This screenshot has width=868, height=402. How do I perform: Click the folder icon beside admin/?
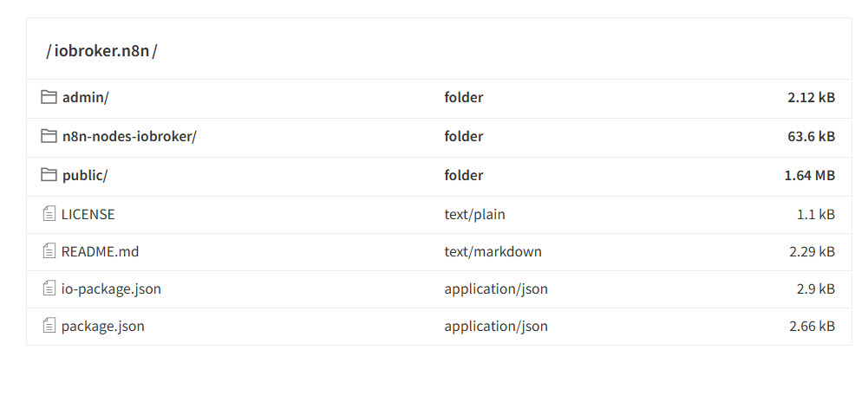(x=49, y=97)
